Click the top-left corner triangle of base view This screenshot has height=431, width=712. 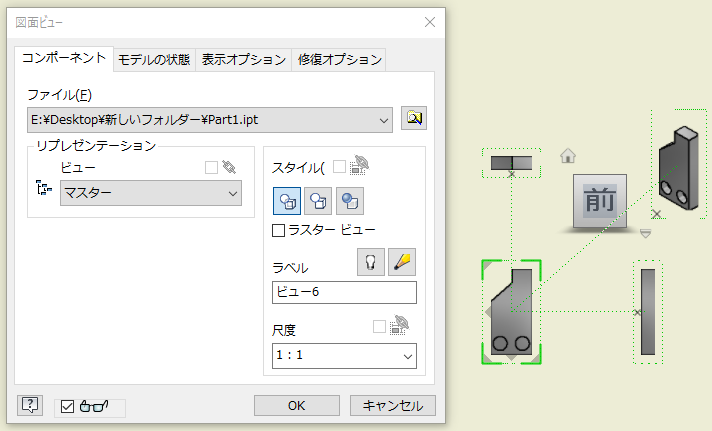pos(488,266)
